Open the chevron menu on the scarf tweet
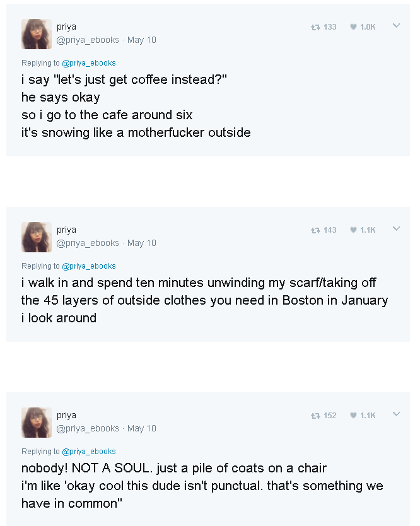The image size is (420, 526). coord(396,229)
